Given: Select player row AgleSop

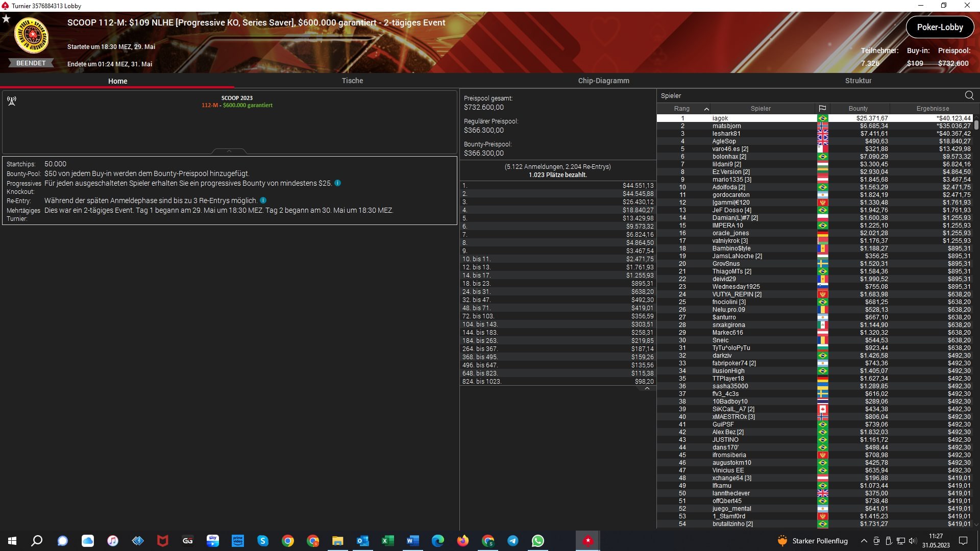Looking at the screenshot, I should tap(815, 141).
